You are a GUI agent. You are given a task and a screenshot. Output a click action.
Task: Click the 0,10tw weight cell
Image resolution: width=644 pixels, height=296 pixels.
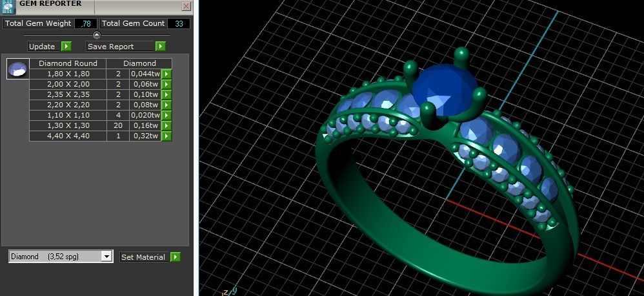click(145, 94)
